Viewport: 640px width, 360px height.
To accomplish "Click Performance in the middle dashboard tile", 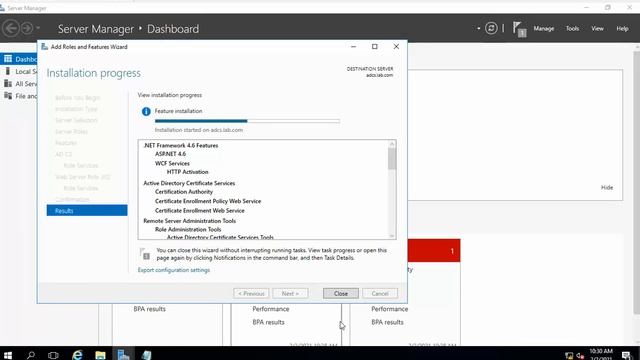I will coord(271,309).
